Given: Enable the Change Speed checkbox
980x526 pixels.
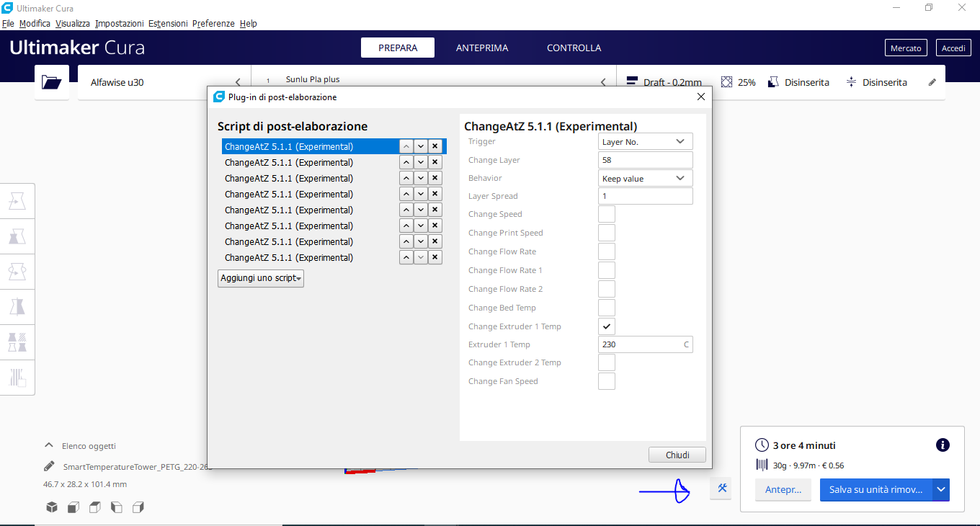Looking at the screenshot, I should tap(607, 214).
